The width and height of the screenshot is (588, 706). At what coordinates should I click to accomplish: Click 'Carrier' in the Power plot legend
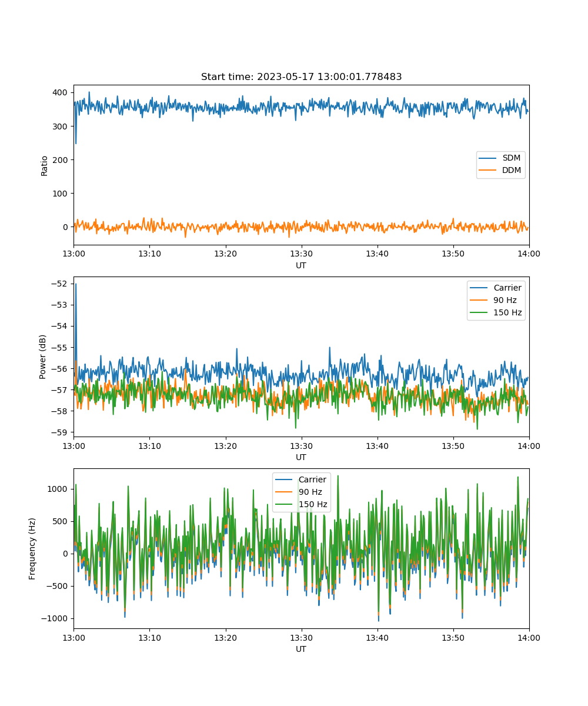click(x=507, y=288)
